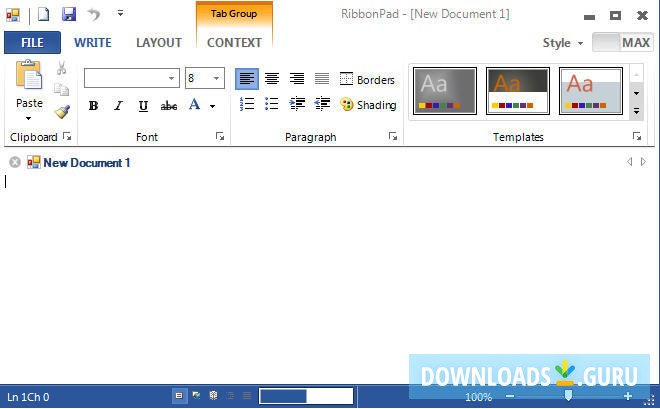Select the Tab Group header
Image resolution: width=660 pixels, height=409 pixels.
(234, 14)
